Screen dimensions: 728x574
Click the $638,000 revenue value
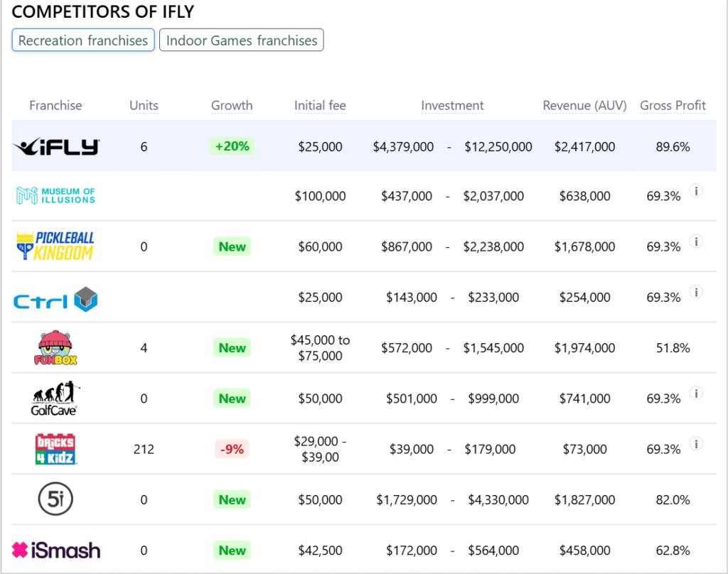click(584, 196)
